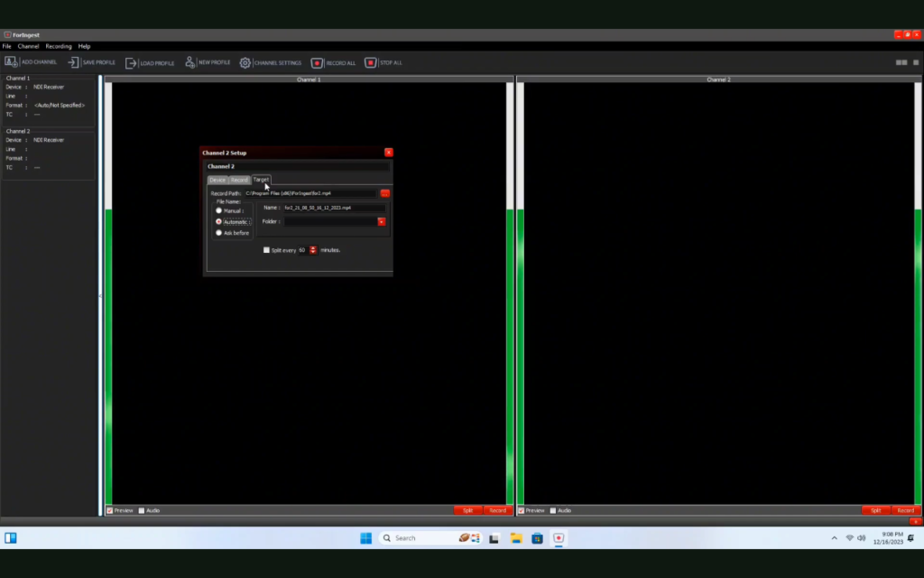This screenshot has height=578, width=924.
Task: Click the Channel 2 Record button
Action: click(905, 510)
